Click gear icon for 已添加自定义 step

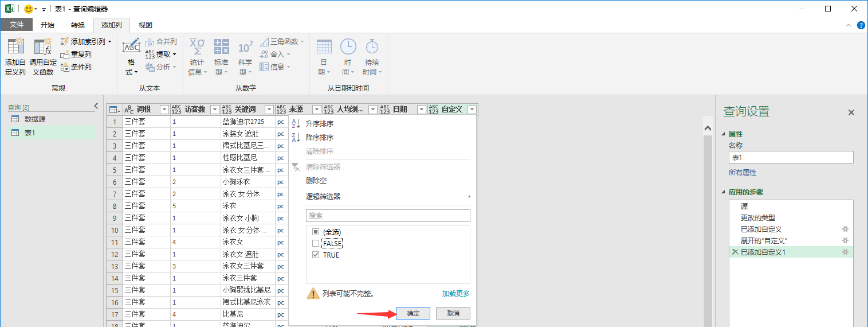point(845,229)
